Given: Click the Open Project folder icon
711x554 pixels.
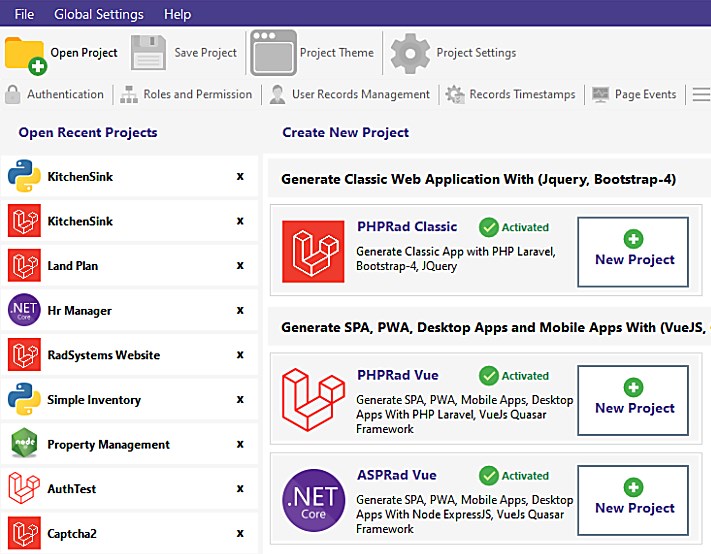Looking at the screenshot, I should tap(26, 54).
